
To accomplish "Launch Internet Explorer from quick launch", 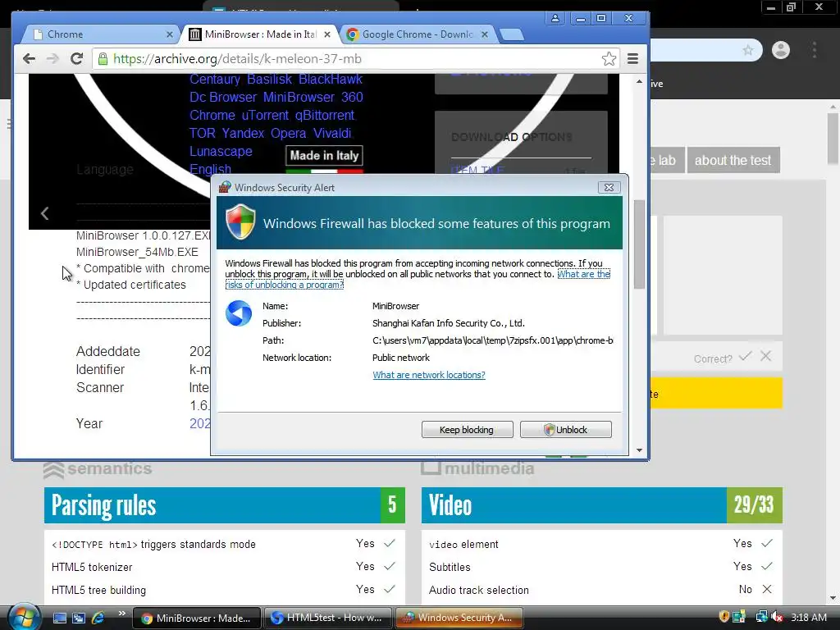I will pos(98,618).
